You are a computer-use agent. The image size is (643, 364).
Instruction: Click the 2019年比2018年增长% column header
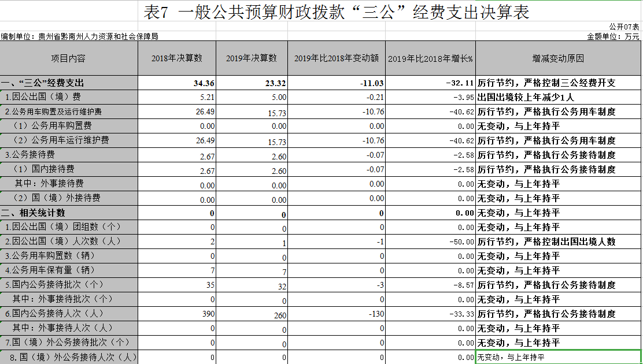pos(430,58)
